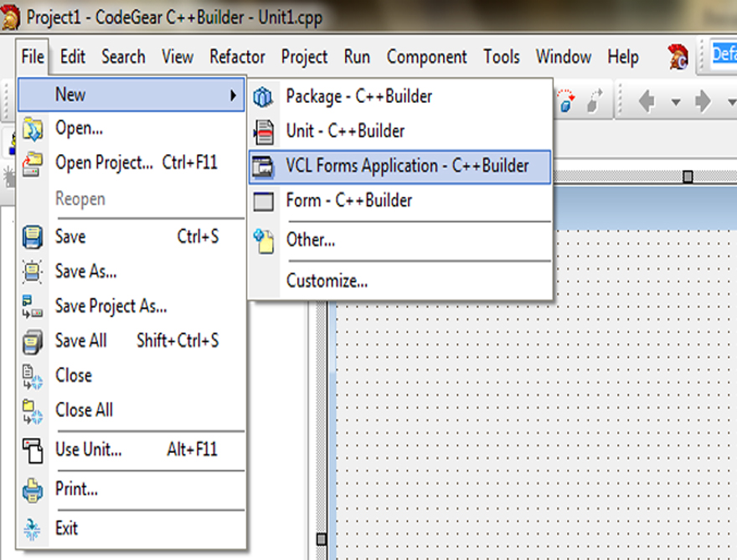Click the Other... new item icon

(x=264, y=241)
